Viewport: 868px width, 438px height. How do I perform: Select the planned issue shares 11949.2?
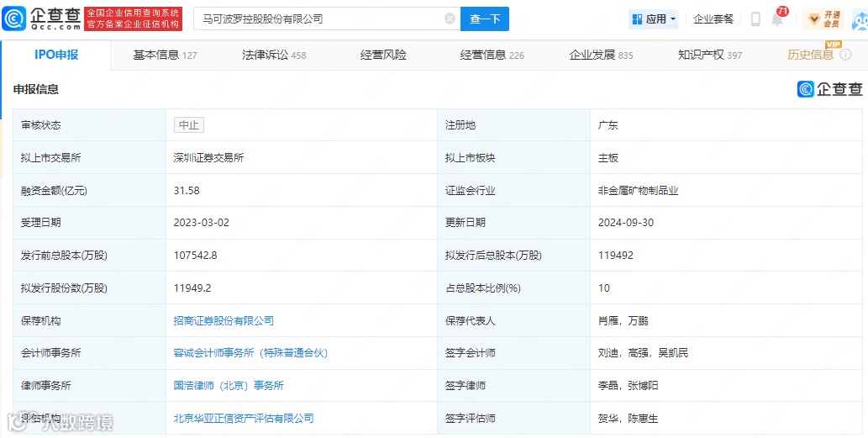point(192,288)
